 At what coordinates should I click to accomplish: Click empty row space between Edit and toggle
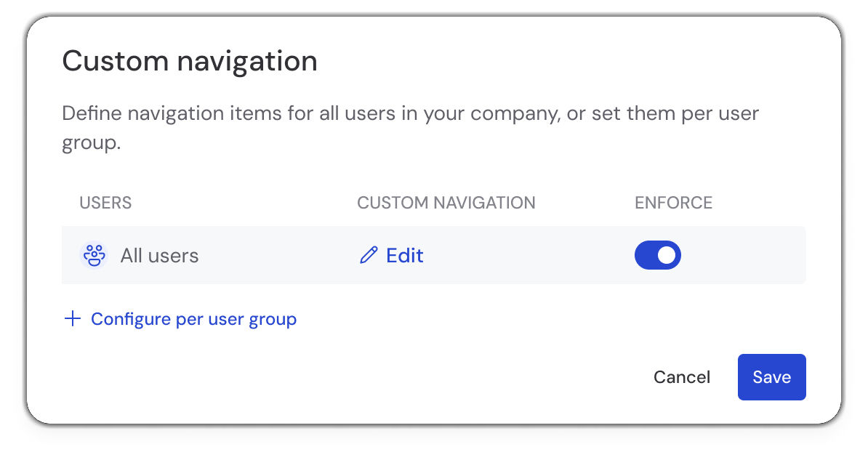click(x=531, y=256)
